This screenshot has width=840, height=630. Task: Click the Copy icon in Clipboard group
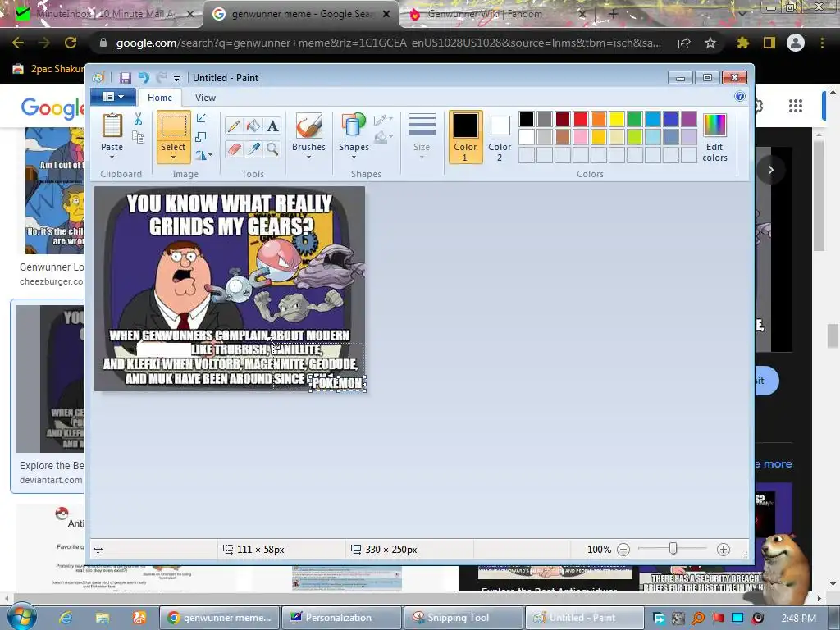(x=138, y=138)
